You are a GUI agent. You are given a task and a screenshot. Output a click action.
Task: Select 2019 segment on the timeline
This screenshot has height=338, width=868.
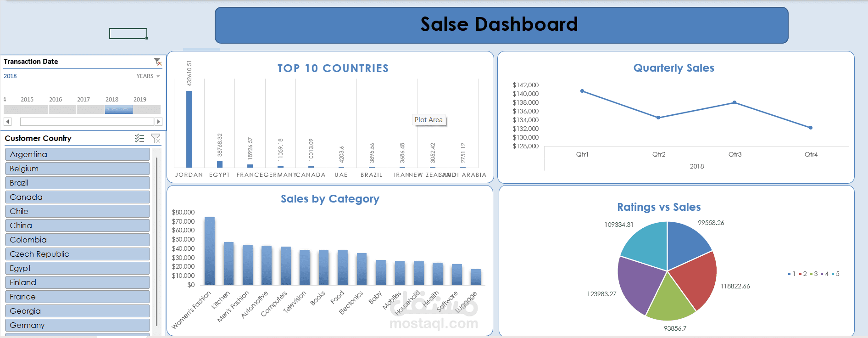click(147, 110)
